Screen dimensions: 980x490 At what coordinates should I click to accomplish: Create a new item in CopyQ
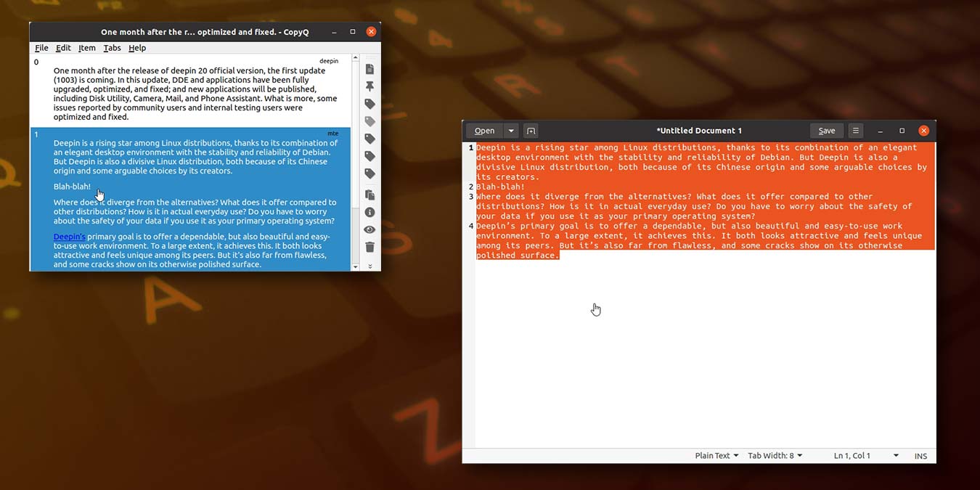pyautogui.click(x=369, y=68)
